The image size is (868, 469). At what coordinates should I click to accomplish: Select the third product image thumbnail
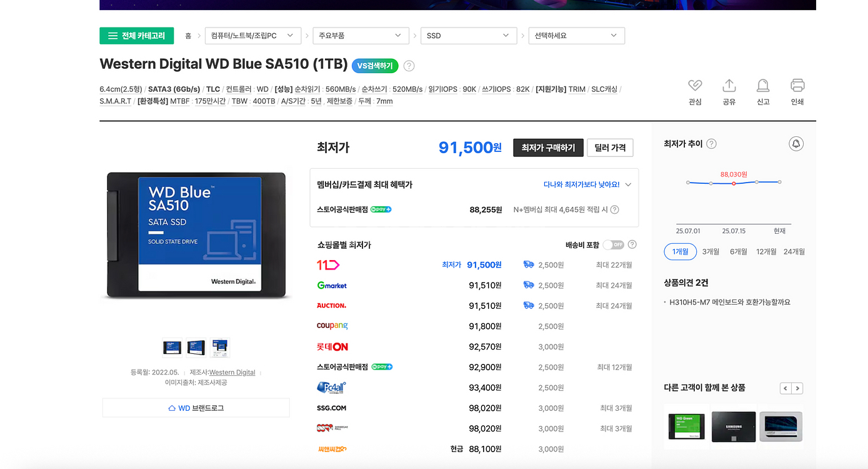tap(219, 347)
